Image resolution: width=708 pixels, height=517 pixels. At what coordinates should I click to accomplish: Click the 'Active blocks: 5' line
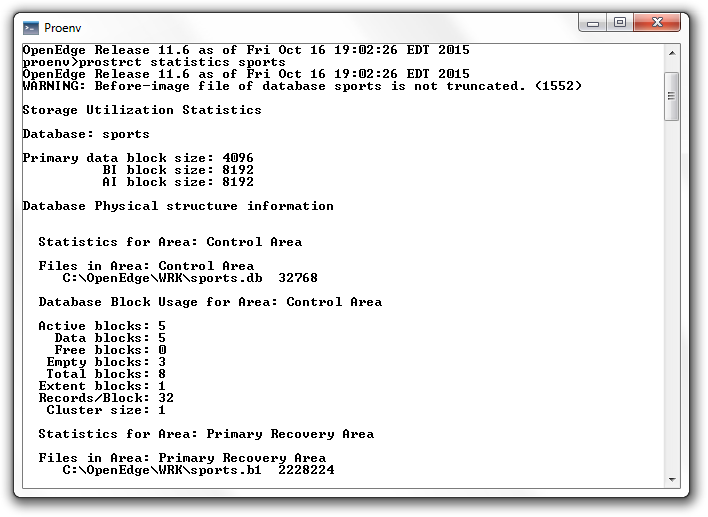(102, 326)
